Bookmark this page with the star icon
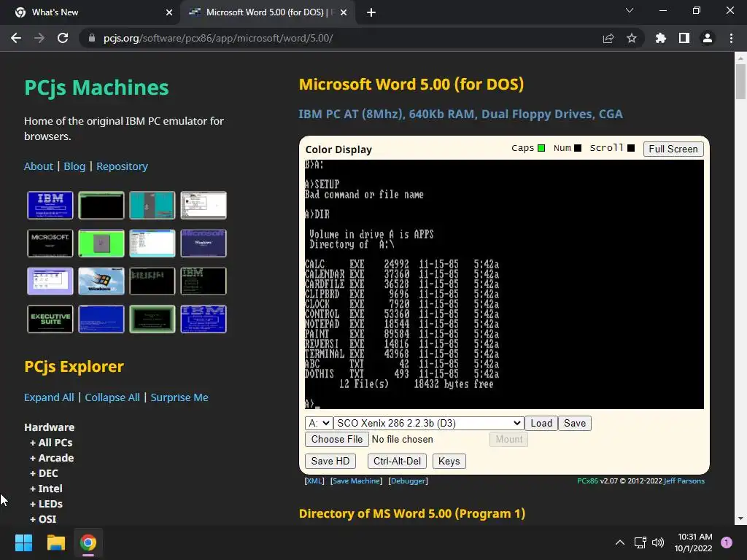Image resolution: width=747 pixels, height=560 pixels. (632, 38)
